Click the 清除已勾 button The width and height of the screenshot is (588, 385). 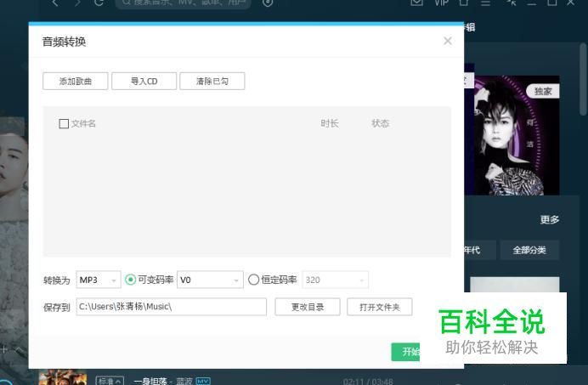click(212, 81)
